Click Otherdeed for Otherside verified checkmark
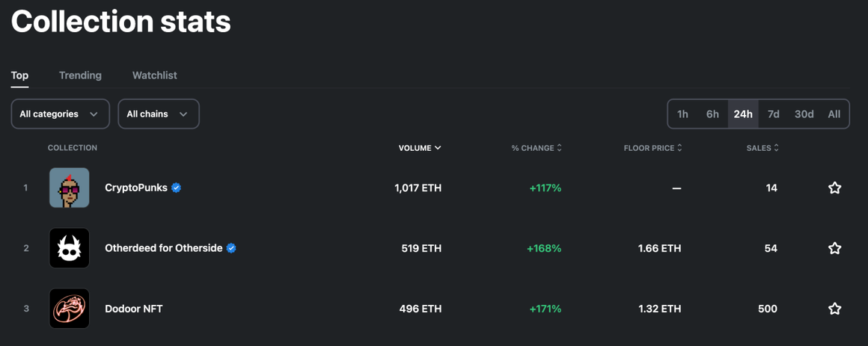 pyautogui.click(x=231, y=248)
